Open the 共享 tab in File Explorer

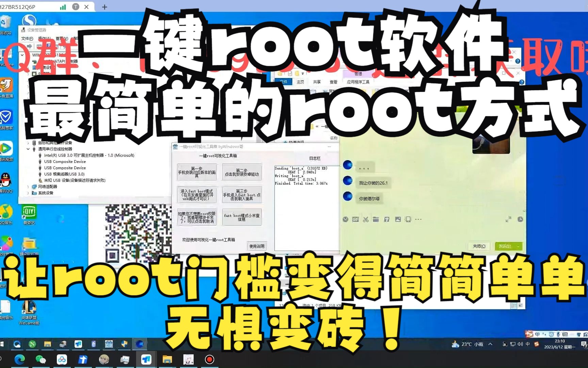pos(317,82)
